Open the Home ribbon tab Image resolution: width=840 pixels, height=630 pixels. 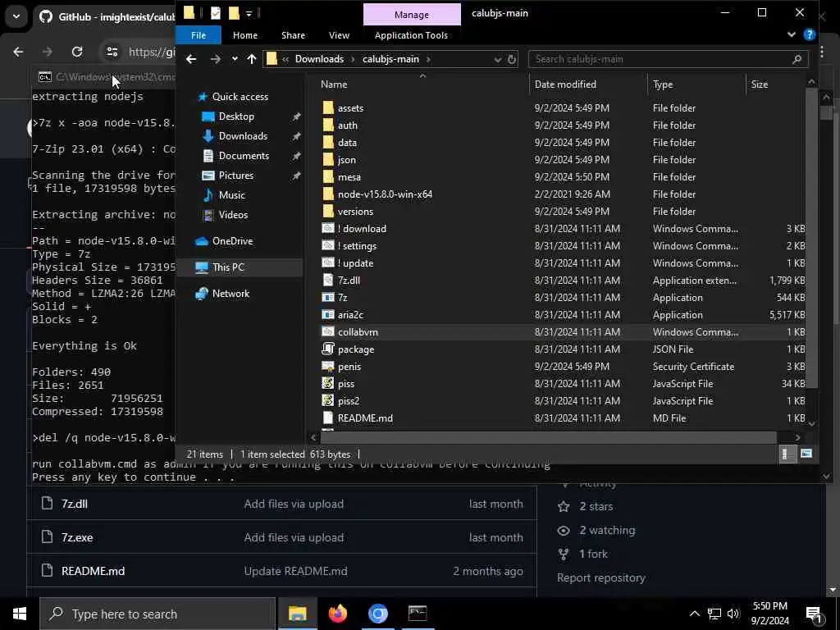tap(244, 34)
